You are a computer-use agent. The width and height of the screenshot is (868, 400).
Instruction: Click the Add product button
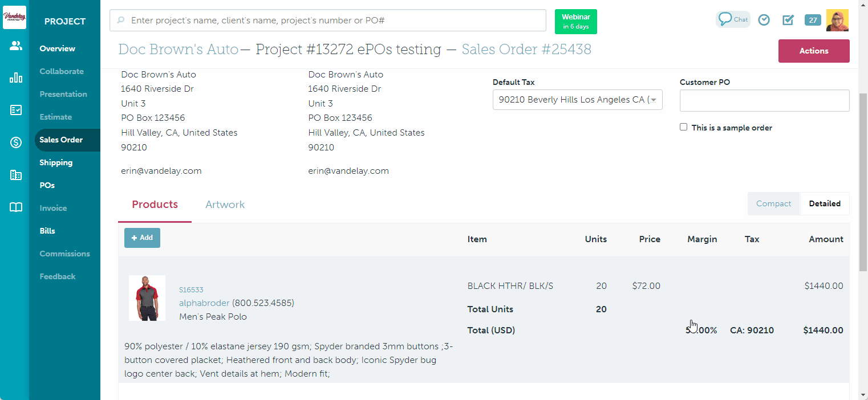click(142, 238)
